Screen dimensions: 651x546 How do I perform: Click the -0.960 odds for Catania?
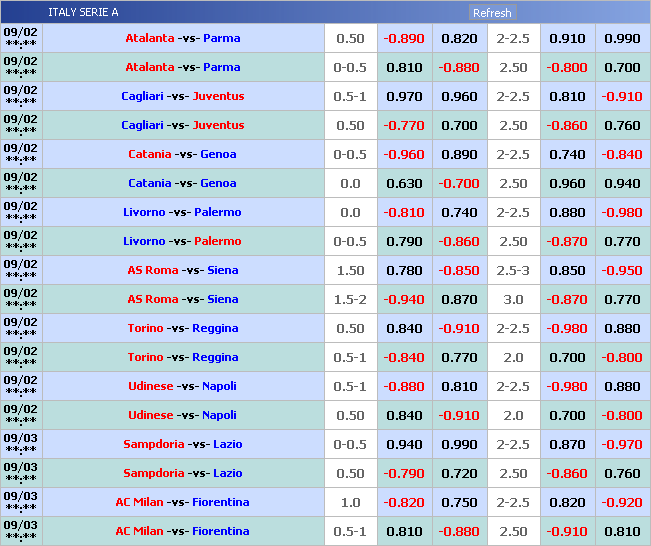pos(404,155)
